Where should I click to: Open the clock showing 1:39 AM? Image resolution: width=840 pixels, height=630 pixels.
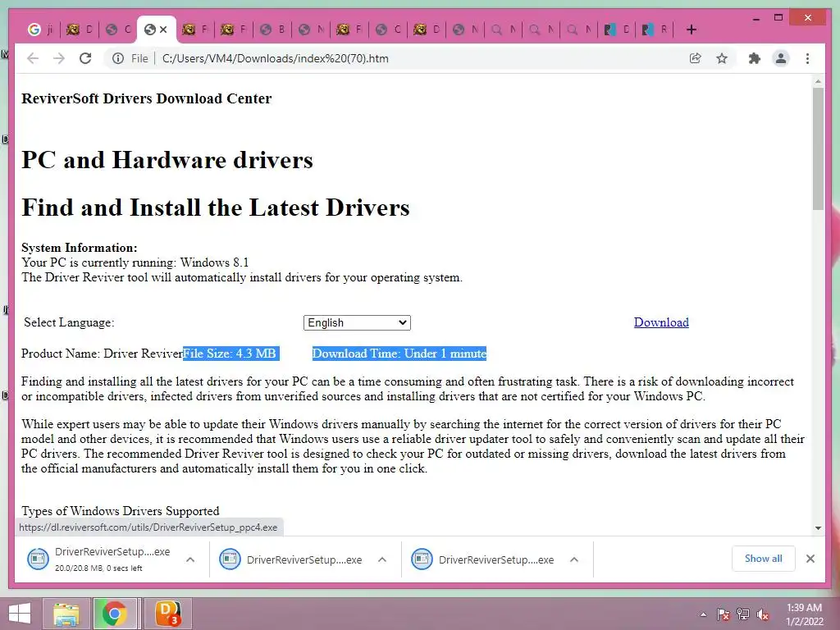point(804,614)
